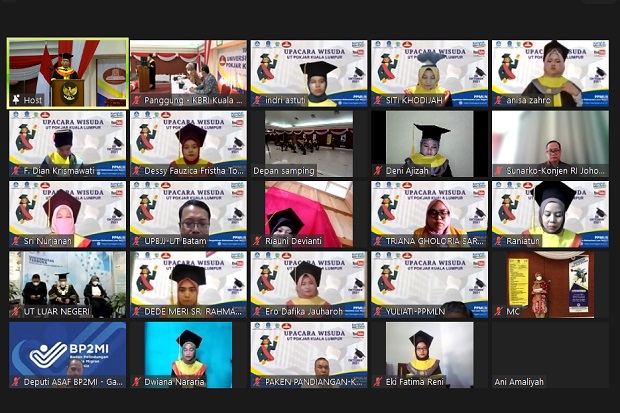Click the YULIATI-PPMLN name label
620x413 pixels.
(410, 311)
